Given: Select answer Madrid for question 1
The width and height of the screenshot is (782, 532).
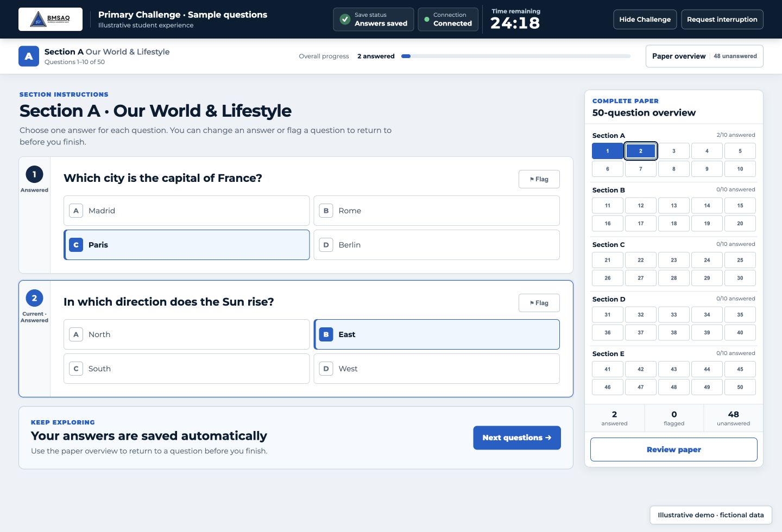Looking at the screenshot, I should 186,211.
